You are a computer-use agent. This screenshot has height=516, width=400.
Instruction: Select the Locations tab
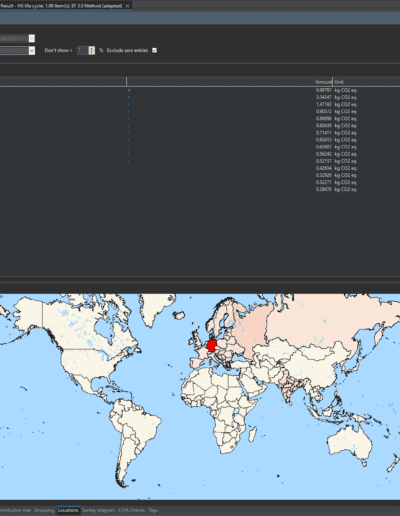(68, 510)
